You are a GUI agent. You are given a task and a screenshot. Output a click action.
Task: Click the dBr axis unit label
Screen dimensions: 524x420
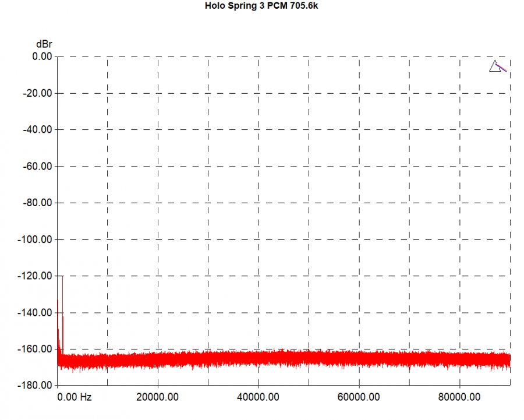[x=44, y=44]
